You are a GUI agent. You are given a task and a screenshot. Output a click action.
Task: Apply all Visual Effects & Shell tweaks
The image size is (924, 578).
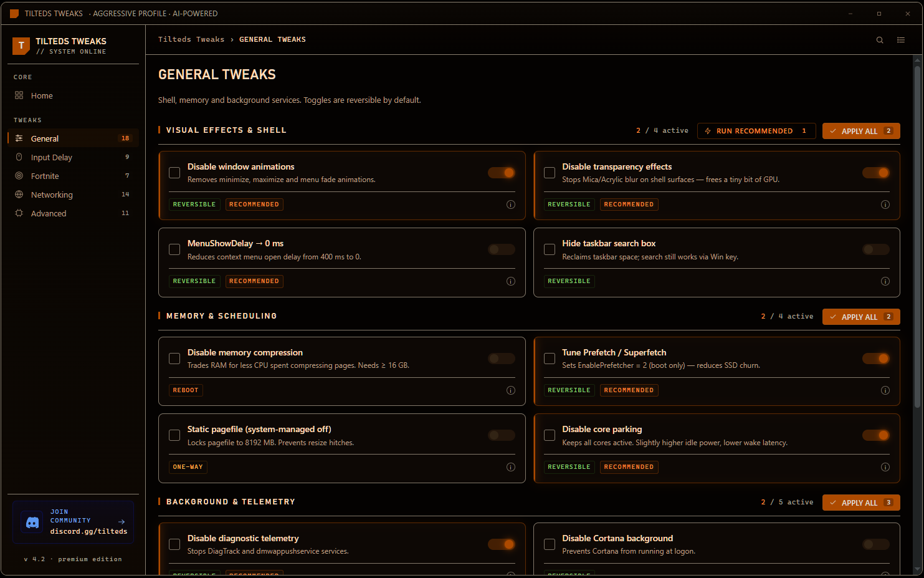pyautogui.click(x=861, y=131)
